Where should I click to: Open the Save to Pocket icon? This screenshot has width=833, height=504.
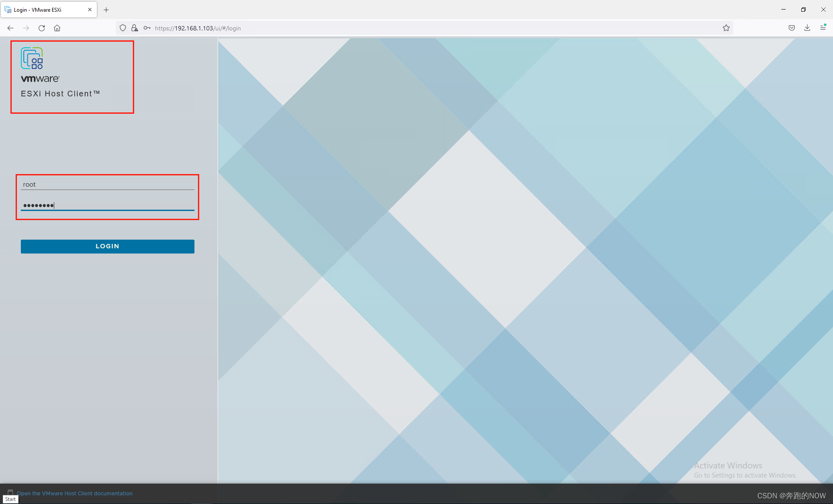792,28
